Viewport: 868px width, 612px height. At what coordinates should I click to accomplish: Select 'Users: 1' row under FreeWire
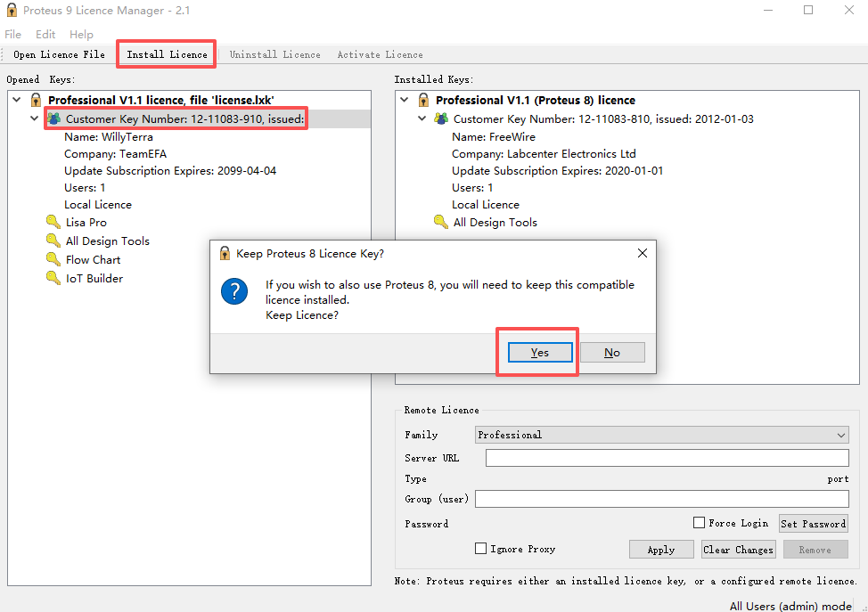pos(472,188)
